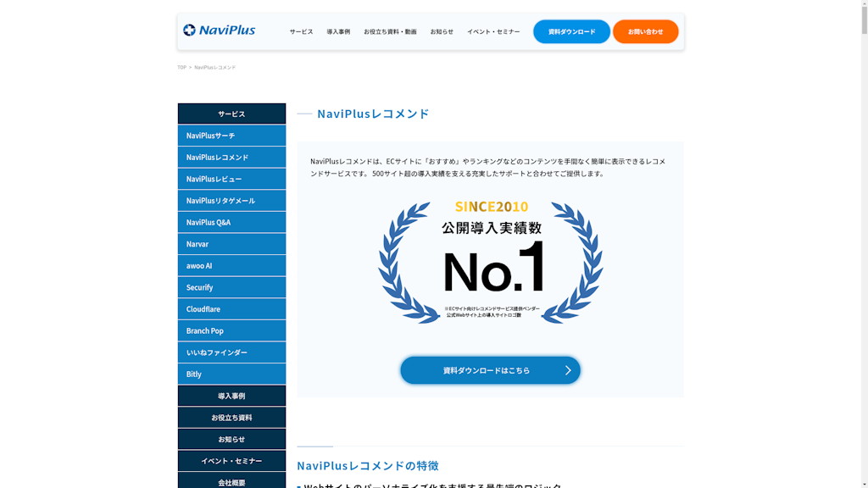This screenshot has height=488, width=868.
Task: Open お役立ち資料・動画 in the top navigation
Action: [x=390, y=31]
